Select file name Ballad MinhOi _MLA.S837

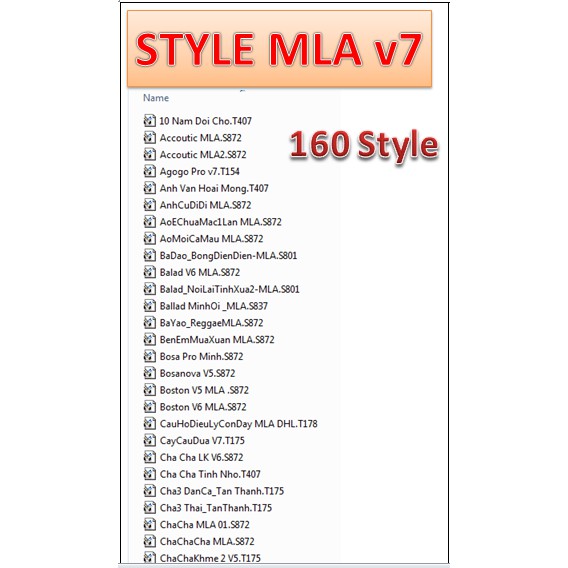pyautogui.click(x=214, y=306)
